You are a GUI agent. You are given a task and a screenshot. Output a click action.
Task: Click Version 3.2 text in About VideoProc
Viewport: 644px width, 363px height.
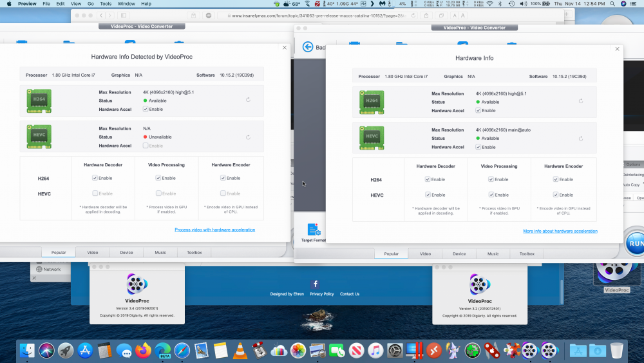480,309
